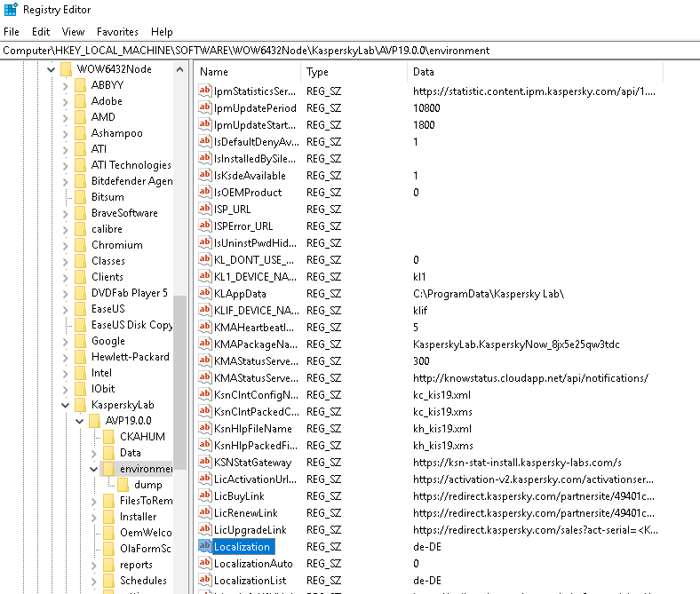Click the folder icon next to Bitsum
Screen dimensions: 700x594
coord(79,197)
